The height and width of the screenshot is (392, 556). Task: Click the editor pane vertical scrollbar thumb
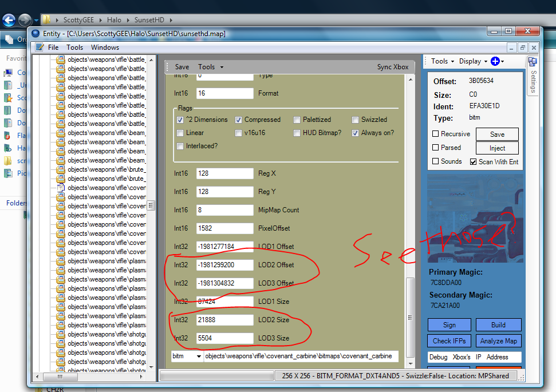(410, 318)
